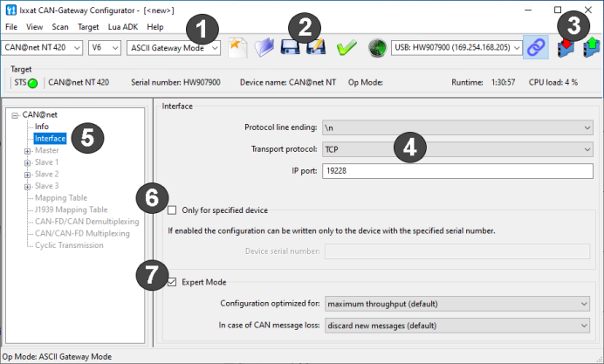Collapse the CAN@net tree root node

(15, 115)
